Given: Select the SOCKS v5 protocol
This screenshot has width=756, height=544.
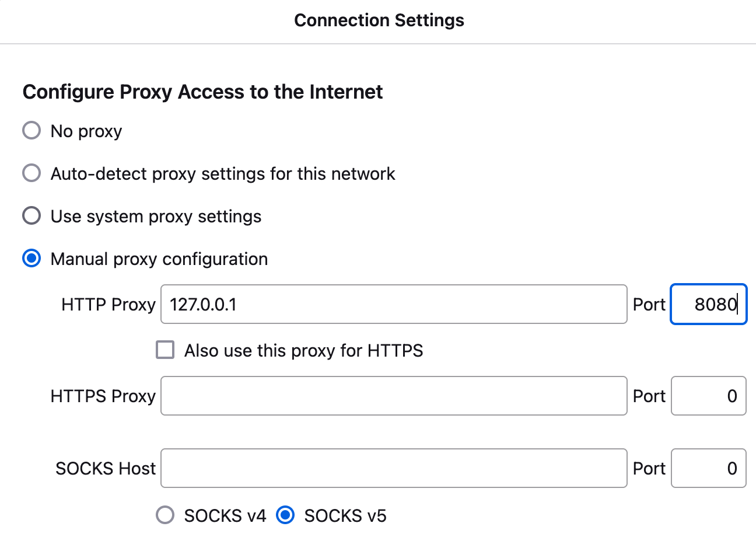Looking at the screenshot, I should coord(285,515).
